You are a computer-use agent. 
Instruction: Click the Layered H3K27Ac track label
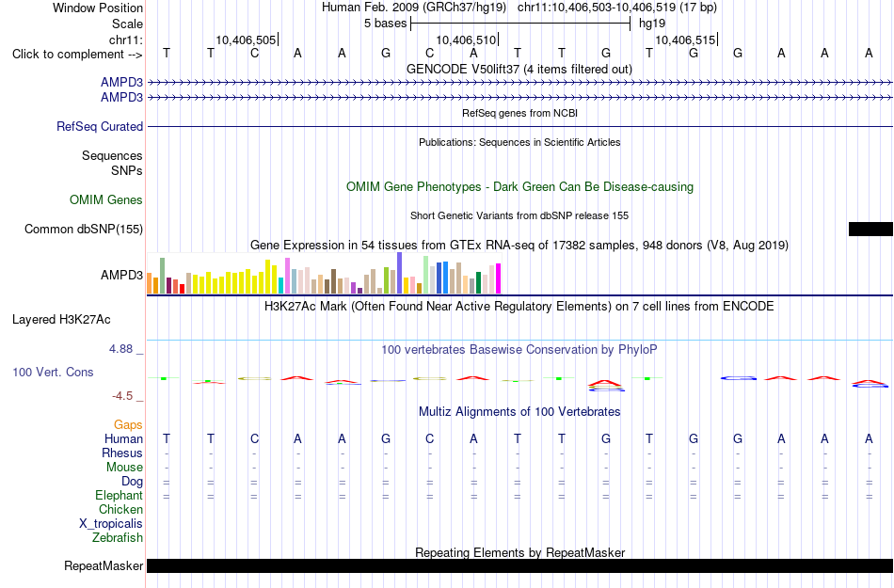click(61, 320)
